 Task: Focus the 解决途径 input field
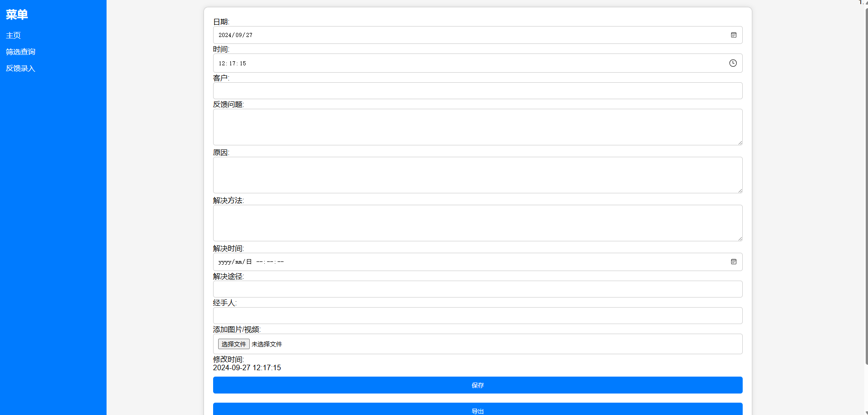(477, 289)
